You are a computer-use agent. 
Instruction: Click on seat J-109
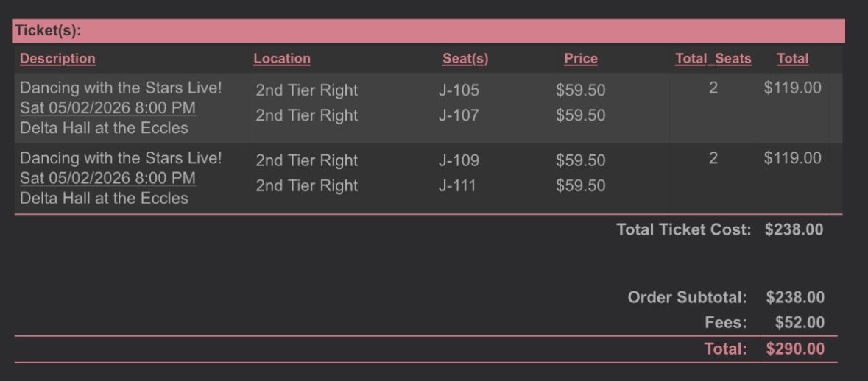(459, 160)
